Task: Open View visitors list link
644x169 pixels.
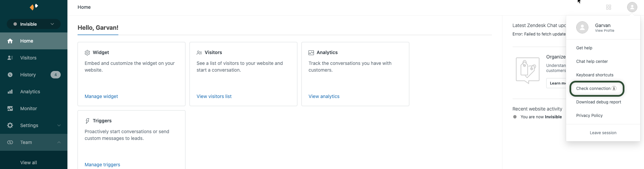Action: tap(214, 96)
